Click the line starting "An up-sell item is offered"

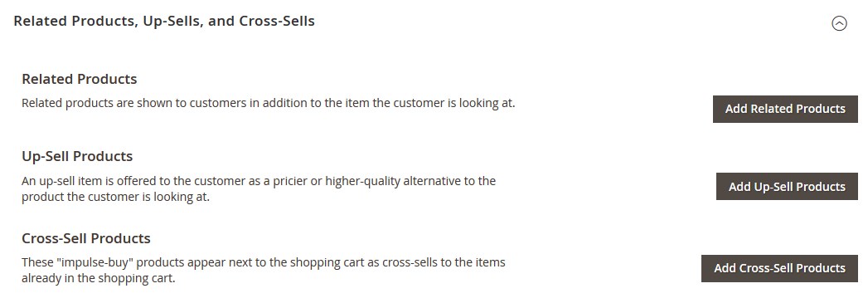pyautogui.click(x=259, y=181)
